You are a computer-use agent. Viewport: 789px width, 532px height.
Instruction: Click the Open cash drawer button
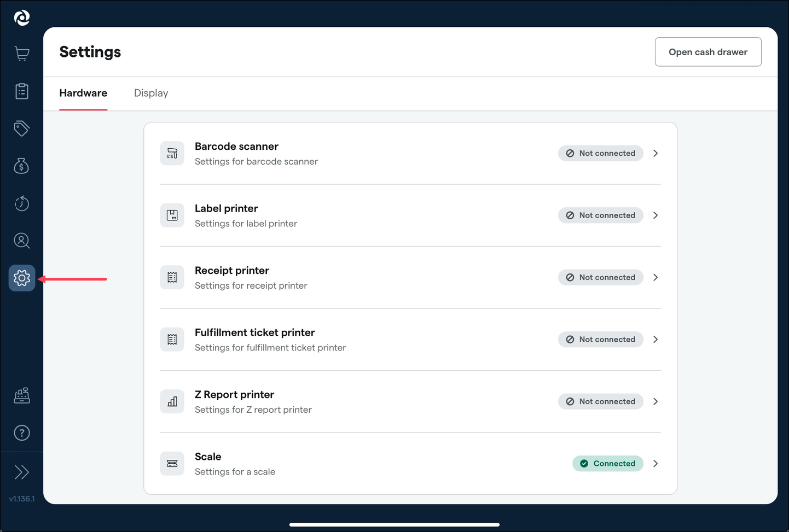coord(708,52)
